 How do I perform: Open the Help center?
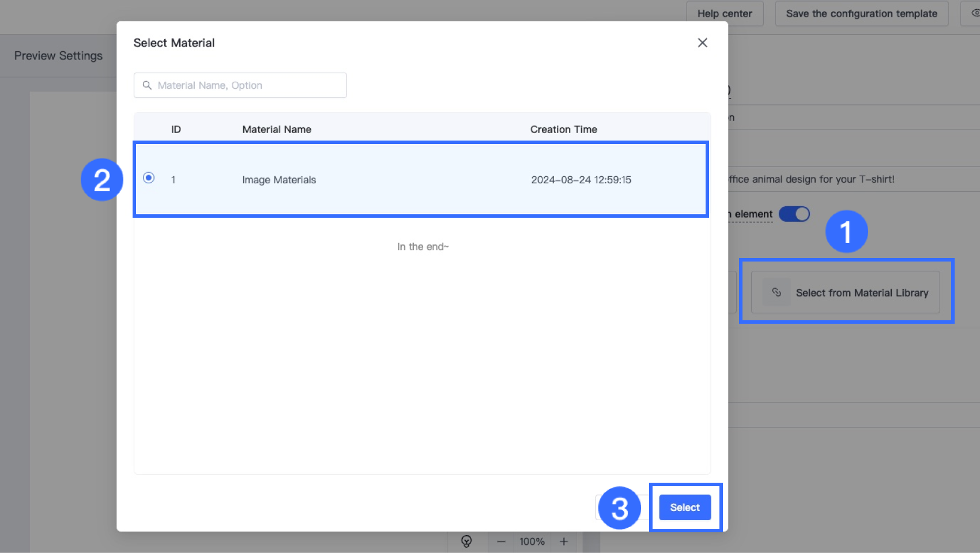coord(724,14)
